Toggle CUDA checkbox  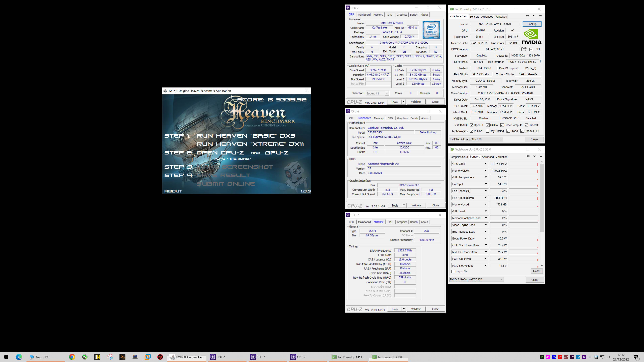tap(488, 125)
